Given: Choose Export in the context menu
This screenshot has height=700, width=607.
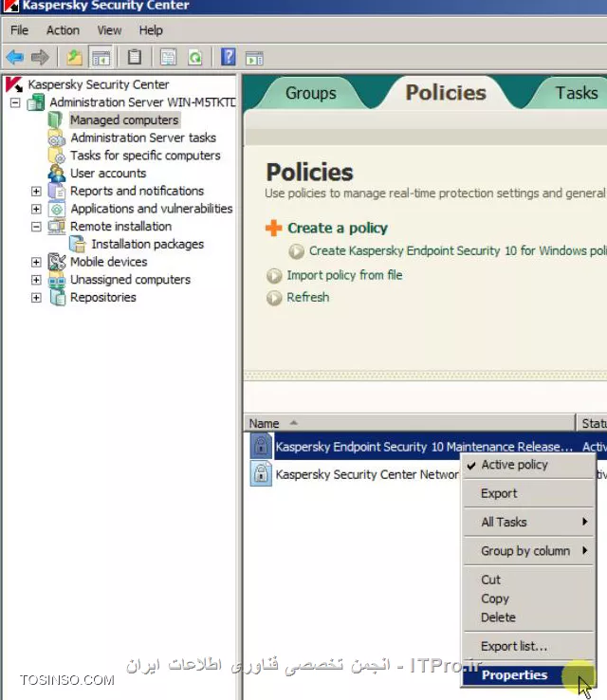Looking at the screenshot, I should click(x=529, y=493).
